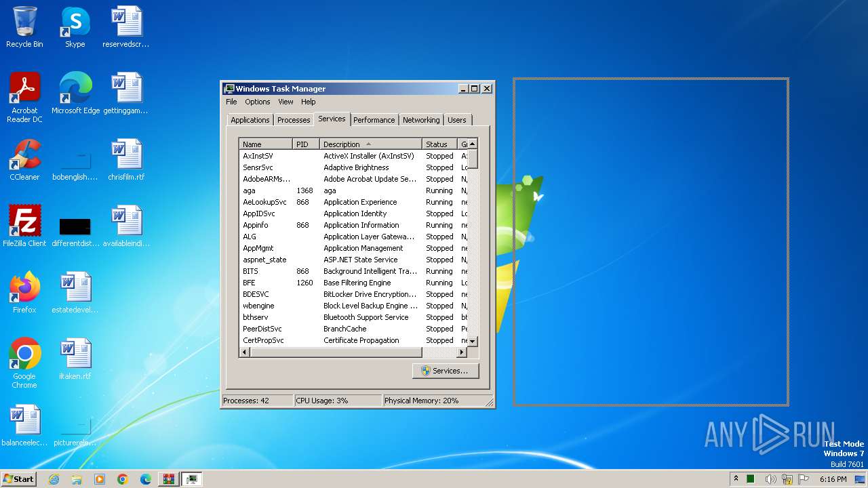Select the bobenglish desktop file

(75, 165)
